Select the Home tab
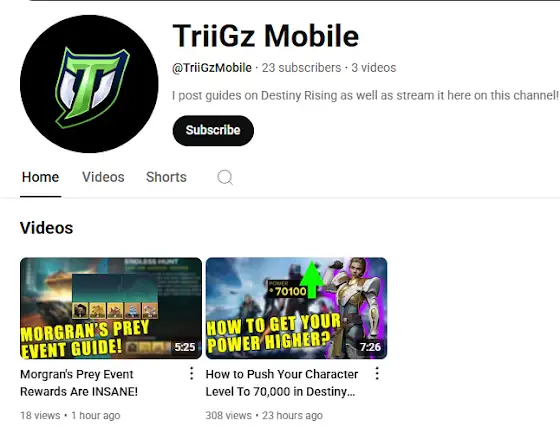 coord(40,177)
